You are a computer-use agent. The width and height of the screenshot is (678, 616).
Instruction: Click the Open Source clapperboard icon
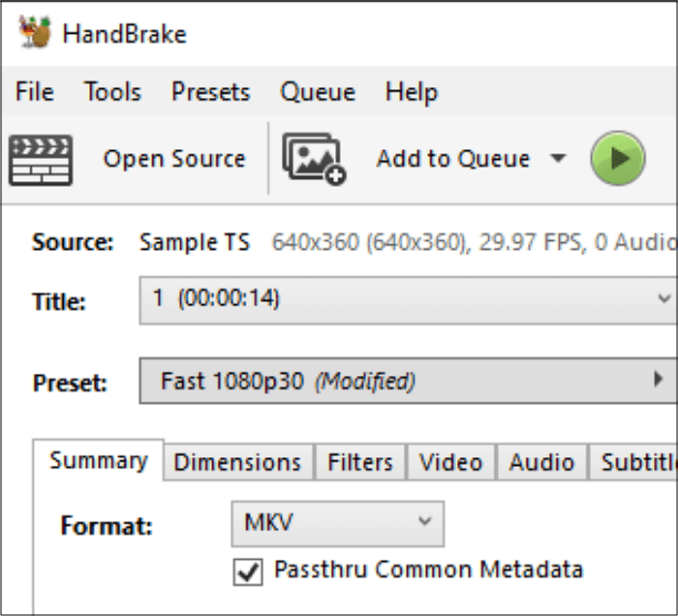pos(40,160)
